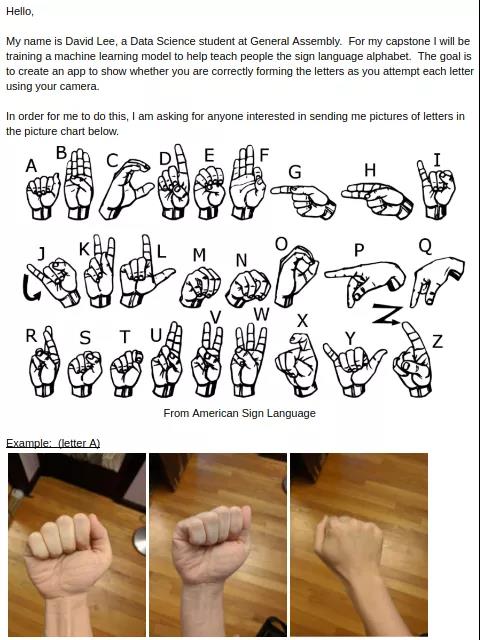Click the 'From American Sign Language' caption
The height and width of the screenshot is (640, 480).
240,413
